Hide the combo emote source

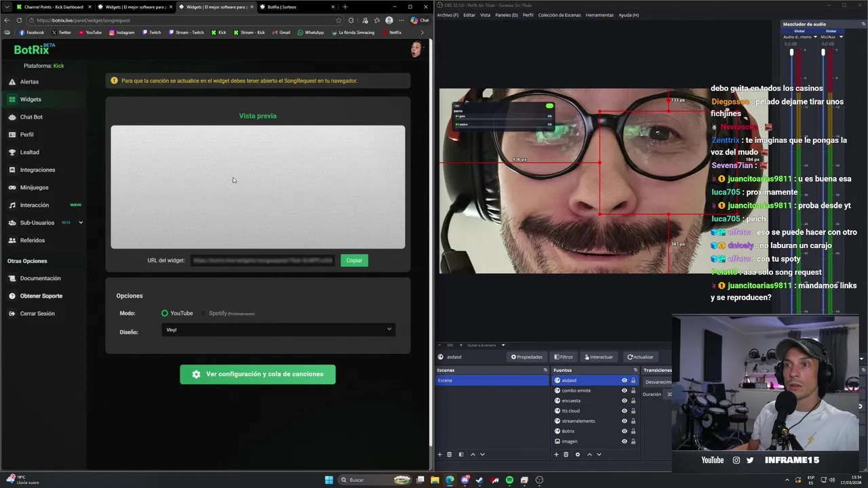[625, 390]
